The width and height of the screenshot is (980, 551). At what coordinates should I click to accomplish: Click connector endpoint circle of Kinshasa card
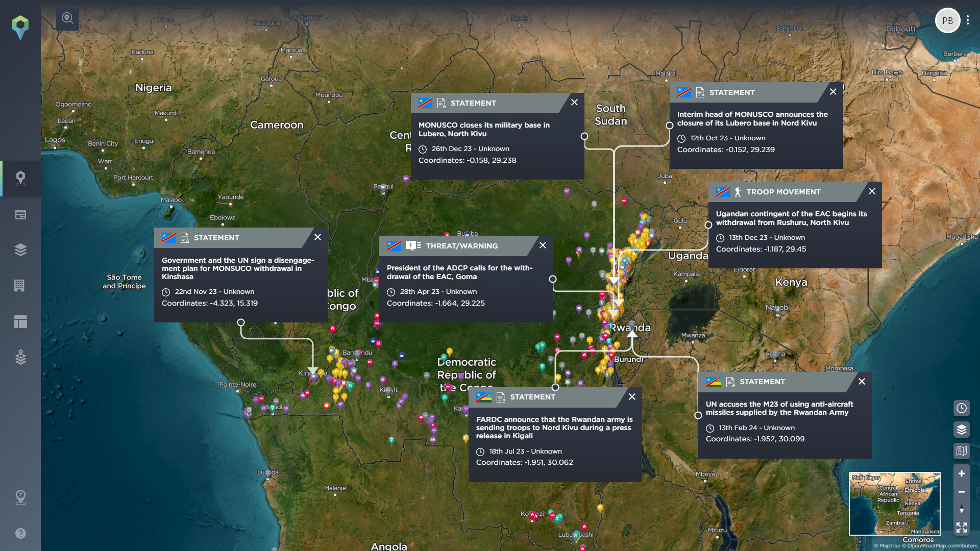(x=241, y=322)
